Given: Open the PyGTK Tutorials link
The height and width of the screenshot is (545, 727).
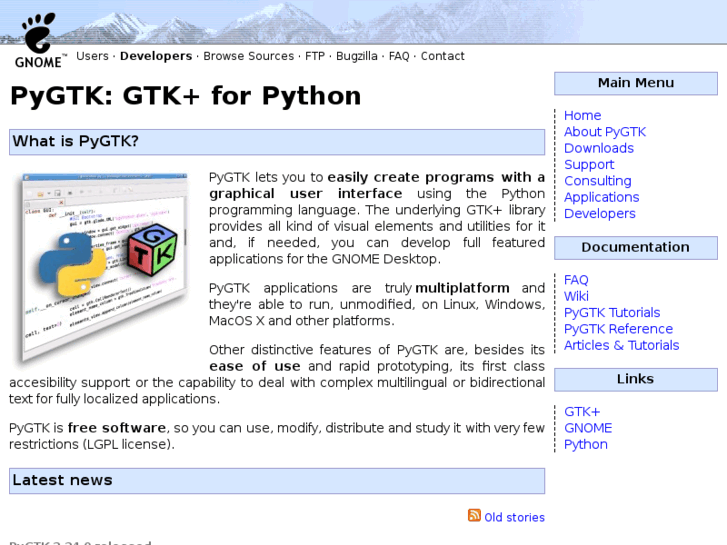Looking at the screenshot, I should (x=612, y=313).
